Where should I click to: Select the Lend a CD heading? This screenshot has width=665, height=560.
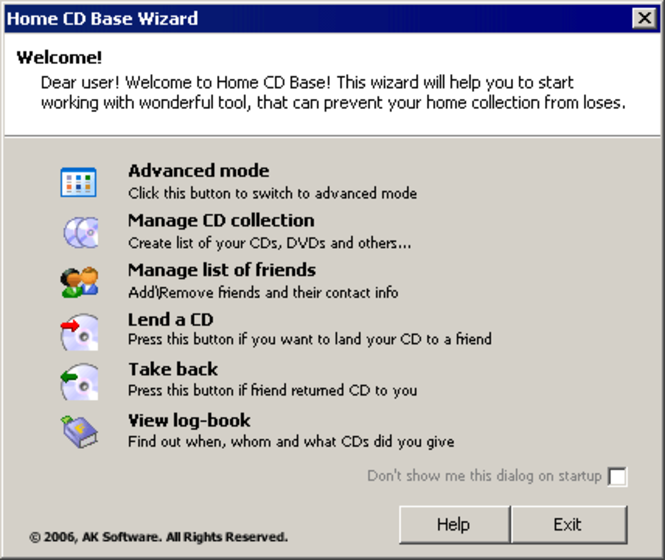pos(170,319)
